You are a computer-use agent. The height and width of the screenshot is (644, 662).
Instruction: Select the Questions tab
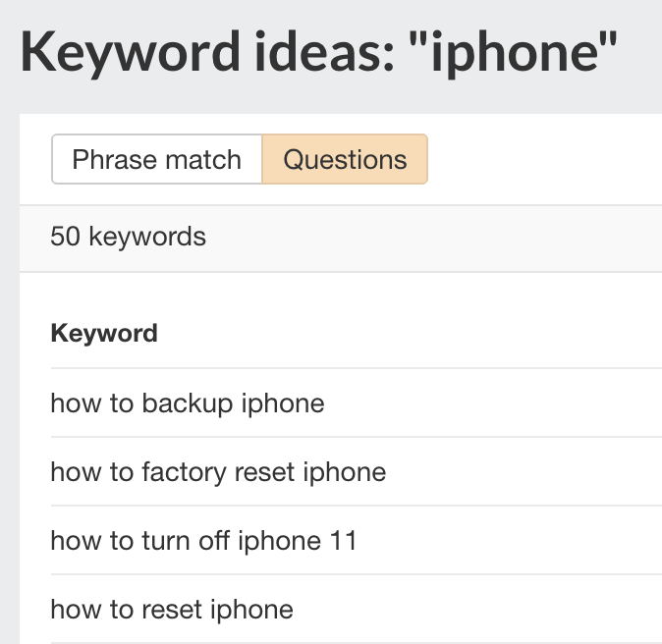[x=345, y=159]
